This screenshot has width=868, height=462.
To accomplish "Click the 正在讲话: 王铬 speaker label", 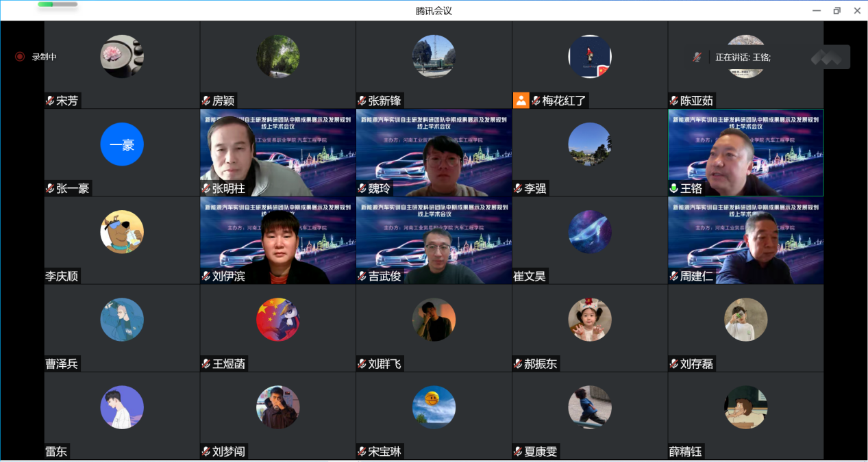I will click(743, 57).
